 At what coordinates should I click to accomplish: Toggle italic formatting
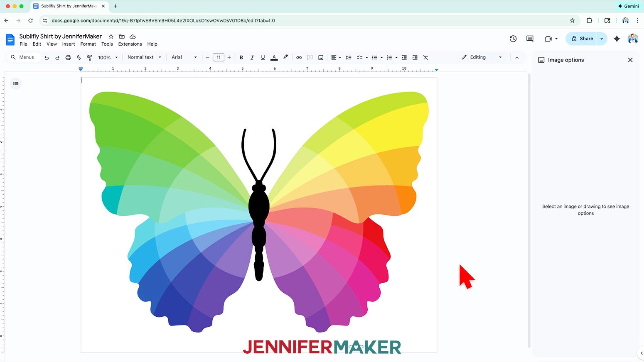point(252,58)
